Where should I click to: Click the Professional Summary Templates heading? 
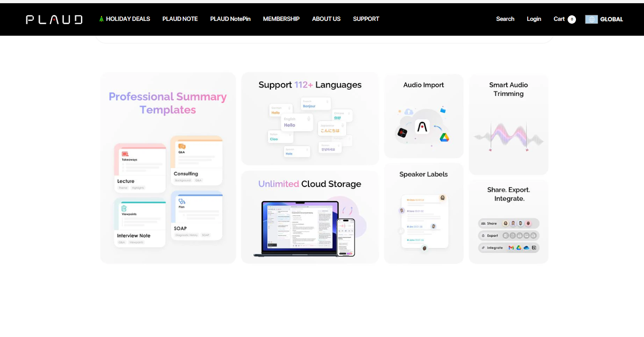[x=168, y=103]
